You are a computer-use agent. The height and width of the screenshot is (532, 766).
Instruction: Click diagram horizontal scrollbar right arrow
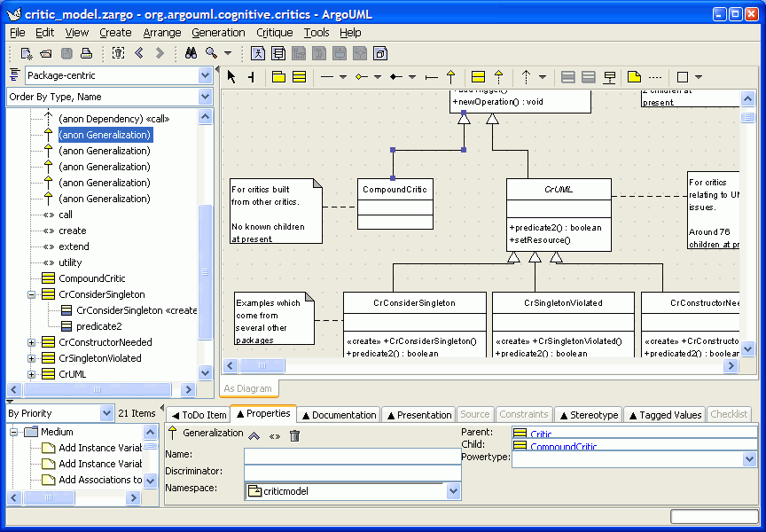pos(731,365)
